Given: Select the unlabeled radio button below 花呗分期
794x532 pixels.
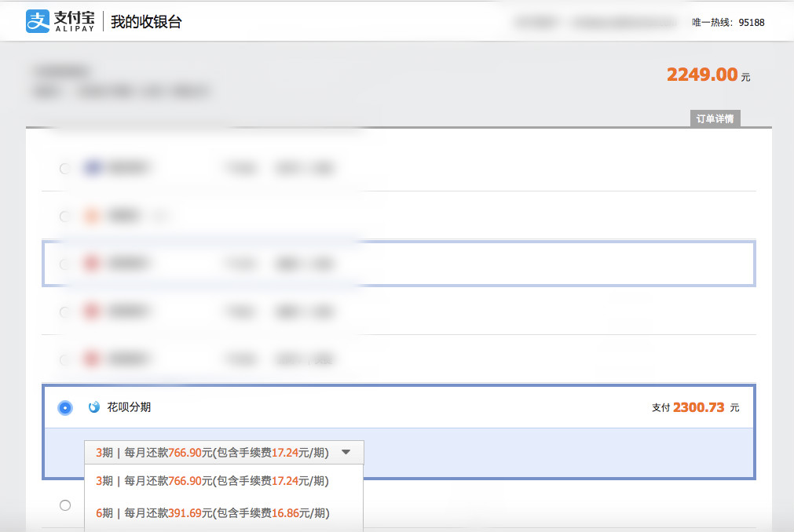Looking at the screenshot, I should [65, 505].
